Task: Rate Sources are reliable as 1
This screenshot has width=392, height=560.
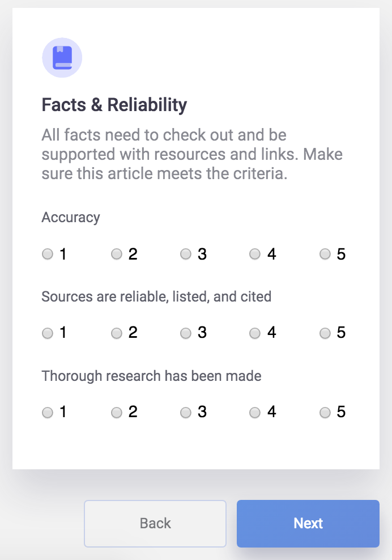Action: (48, 333)
